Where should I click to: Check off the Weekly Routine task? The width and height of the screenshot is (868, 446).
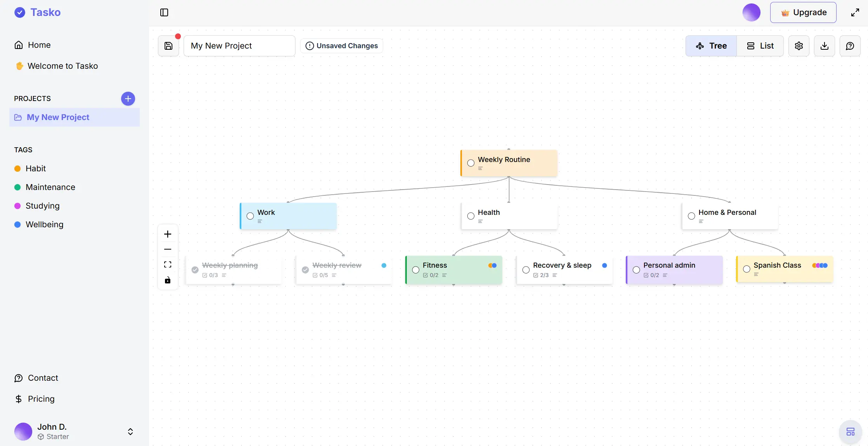(x=471, y=163)
